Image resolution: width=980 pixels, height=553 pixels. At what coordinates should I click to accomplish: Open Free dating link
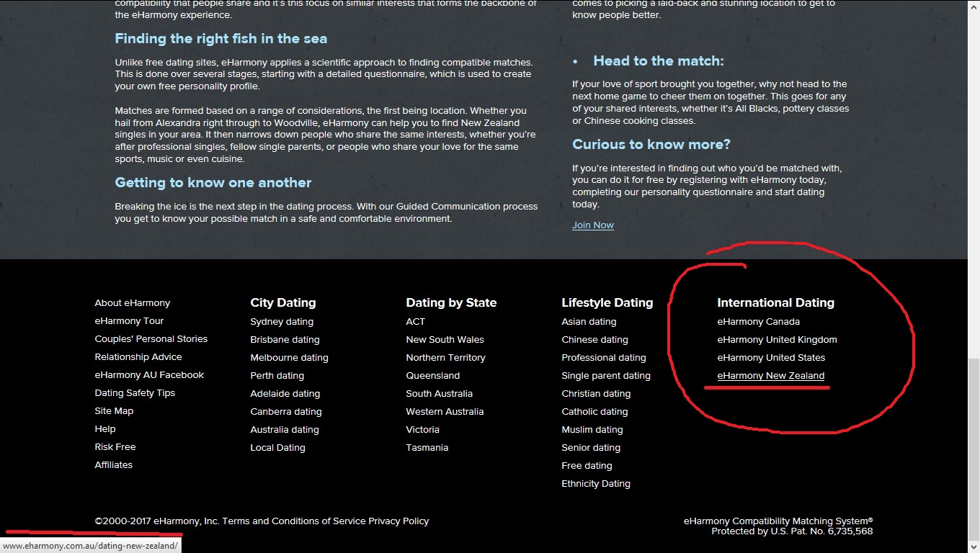coord(587,466)
